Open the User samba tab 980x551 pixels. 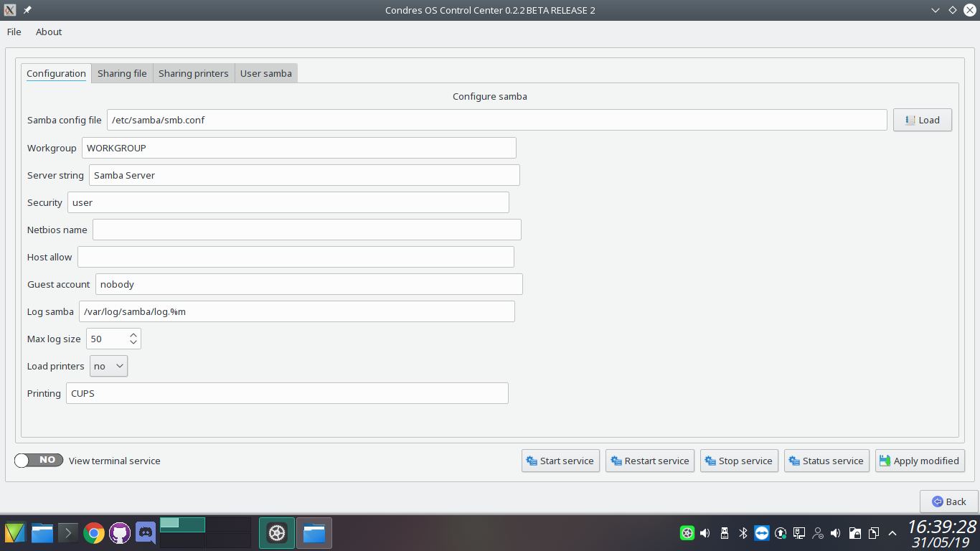(x=266, y=73)
